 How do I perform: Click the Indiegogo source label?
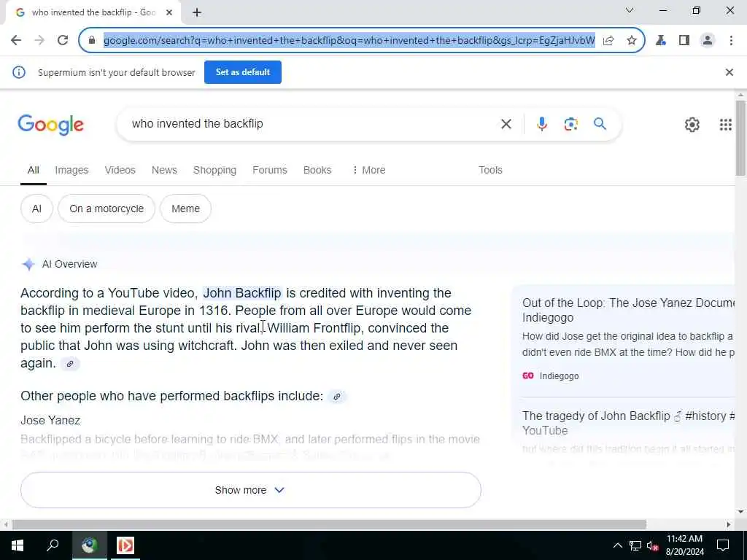point(551,376)
